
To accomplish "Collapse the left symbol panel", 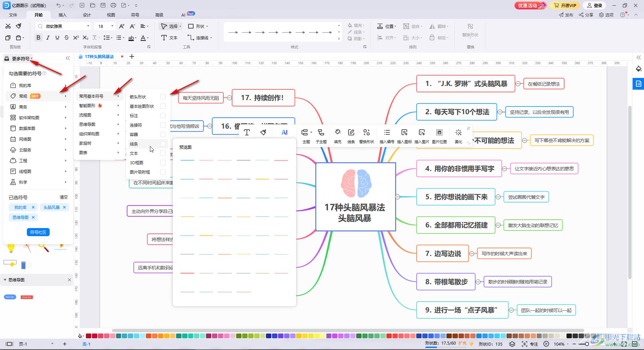I will [68, 58].
